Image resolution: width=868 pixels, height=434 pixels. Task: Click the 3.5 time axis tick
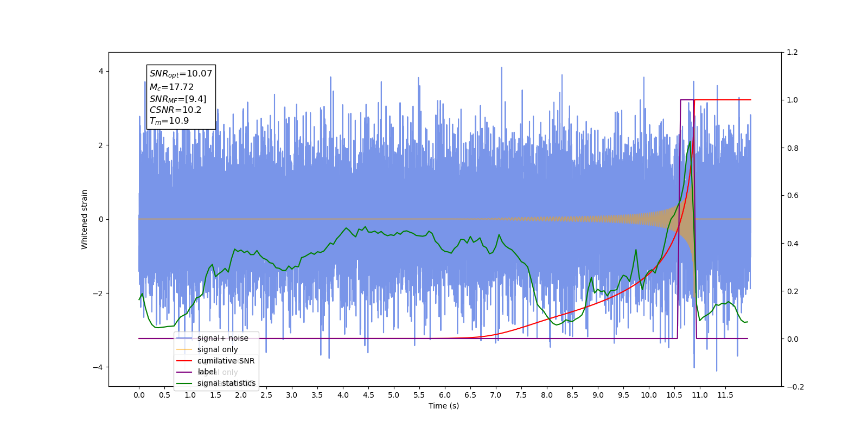(317, 395)
